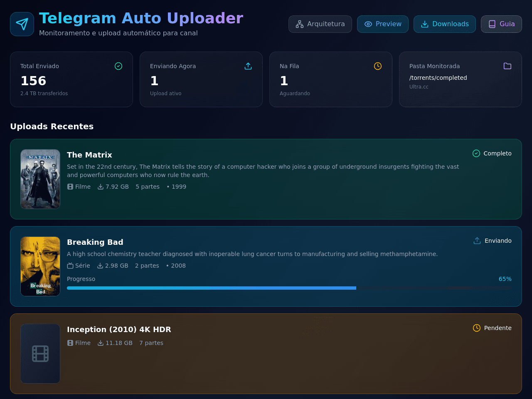Click the Uploads Recentes heading
Screen dimensions: 532x399
tap(52, 126)
